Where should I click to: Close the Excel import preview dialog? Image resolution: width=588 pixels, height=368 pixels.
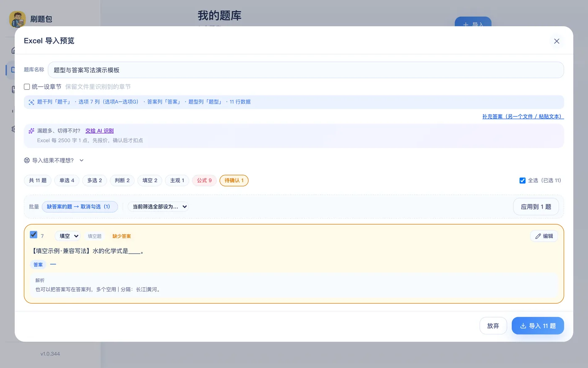[x=556, y=41]
